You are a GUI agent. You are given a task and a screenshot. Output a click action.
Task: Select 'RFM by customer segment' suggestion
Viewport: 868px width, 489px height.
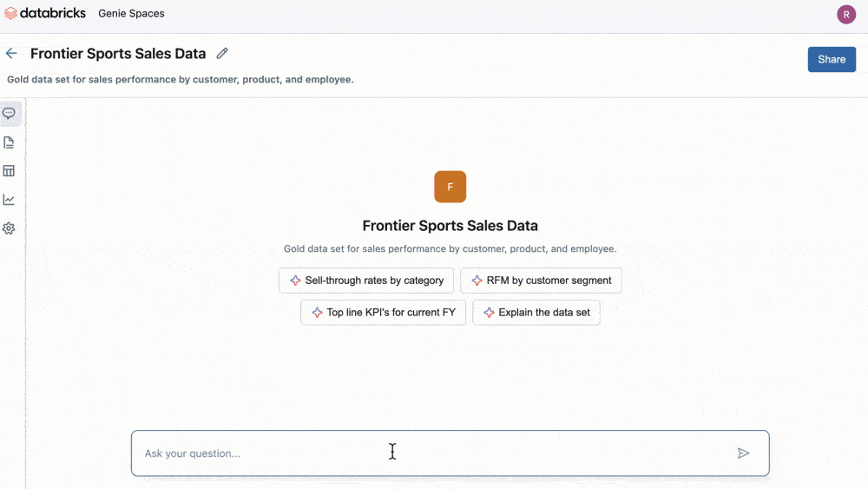tap(541, 281)
